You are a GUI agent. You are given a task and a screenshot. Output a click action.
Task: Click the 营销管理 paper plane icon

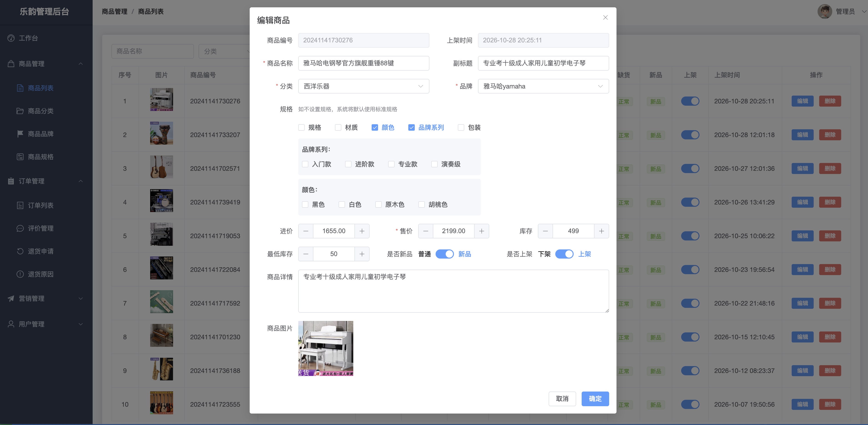(x=11, y=298)
